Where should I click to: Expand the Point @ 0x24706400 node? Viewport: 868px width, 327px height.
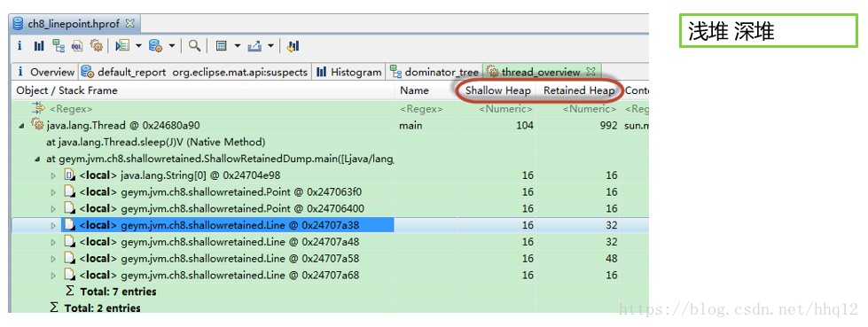pyautogui.click(x=54, y=208)
